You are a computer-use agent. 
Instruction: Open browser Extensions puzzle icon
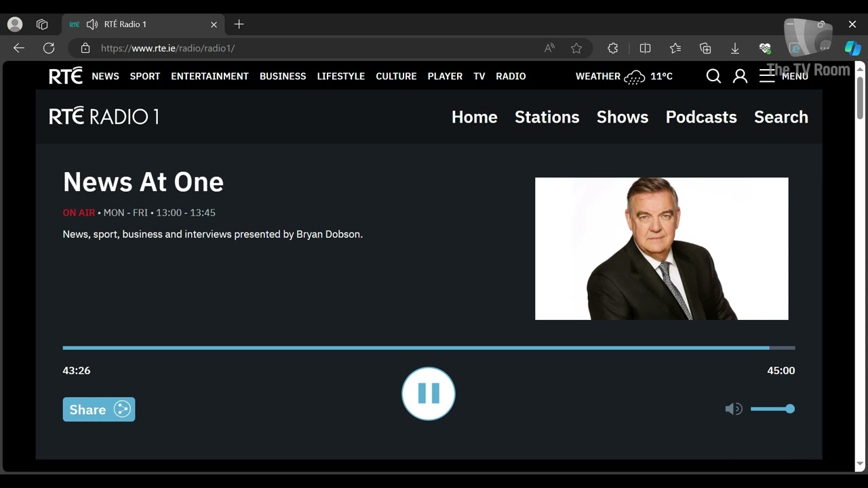pos(613,48)
